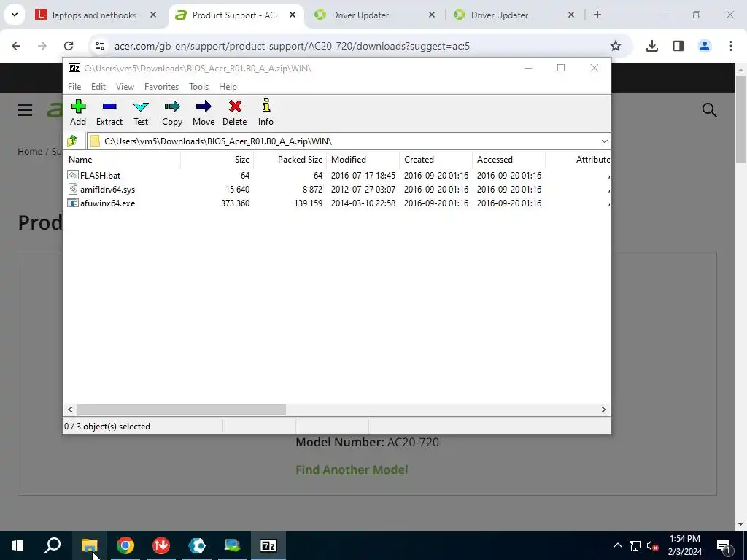
Task: Click the red Delete toolbar icon
Action: (x=235, y=112)
